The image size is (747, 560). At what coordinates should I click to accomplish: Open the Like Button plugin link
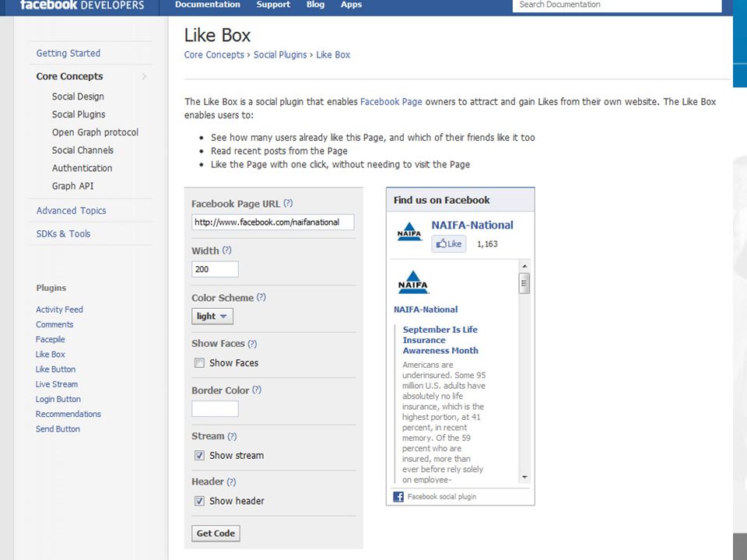coord(55,369)
